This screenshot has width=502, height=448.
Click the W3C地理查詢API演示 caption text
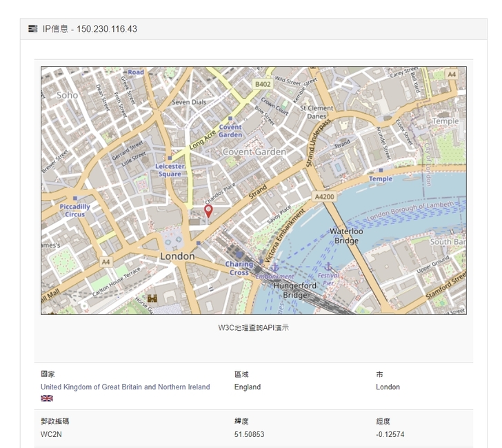[253, 327]
